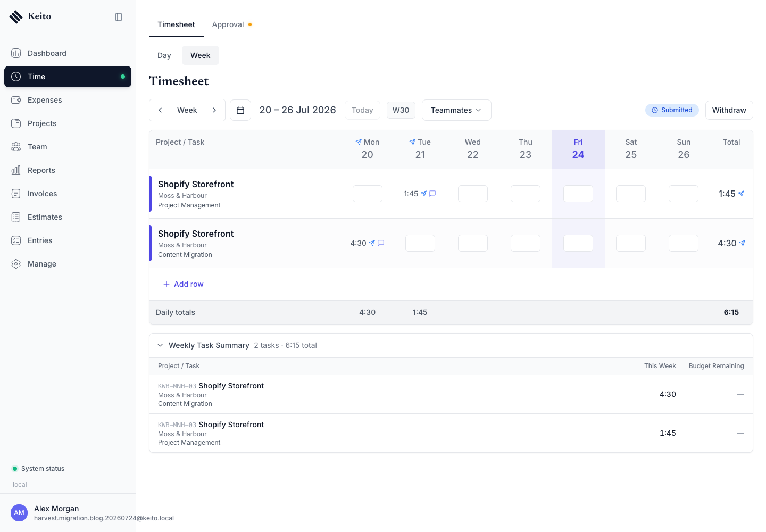The image size is (766, 532).
Task: Click the Expenses wallet icon
Action: [16, 100]
